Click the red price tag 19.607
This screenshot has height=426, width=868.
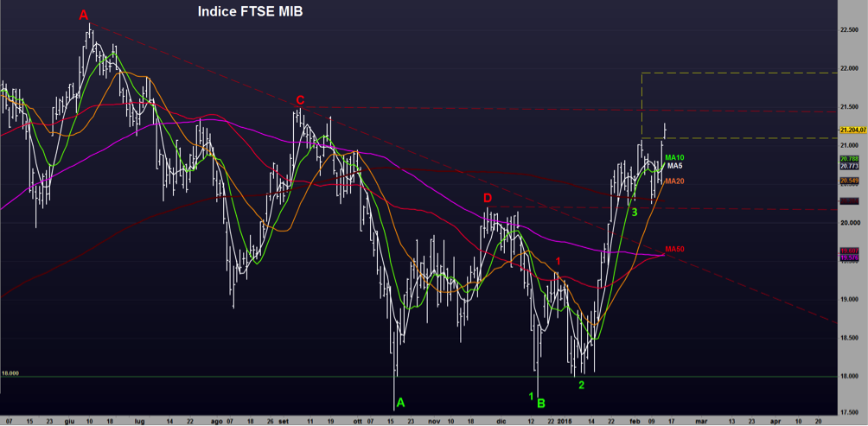point(849,251)
